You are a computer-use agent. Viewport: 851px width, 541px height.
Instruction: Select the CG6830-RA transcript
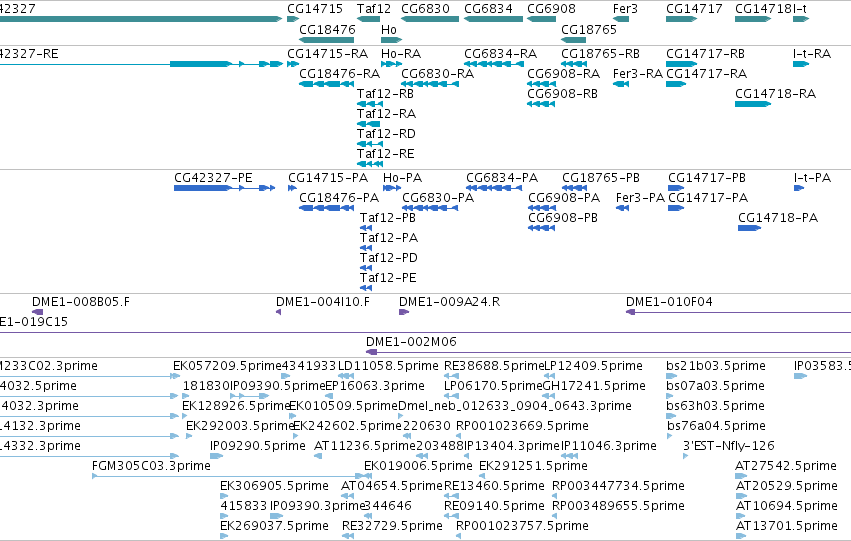(x=437, y=74)
